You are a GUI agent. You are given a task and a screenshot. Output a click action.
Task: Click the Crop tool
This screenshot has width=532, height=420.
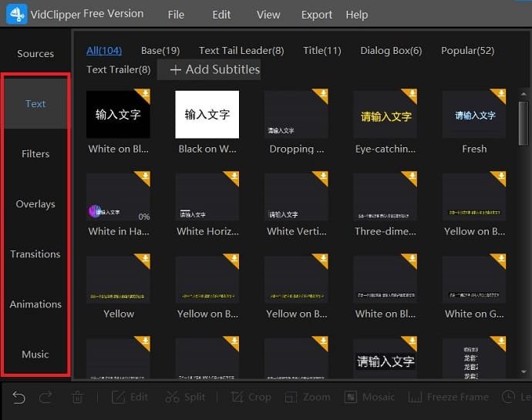251,398
